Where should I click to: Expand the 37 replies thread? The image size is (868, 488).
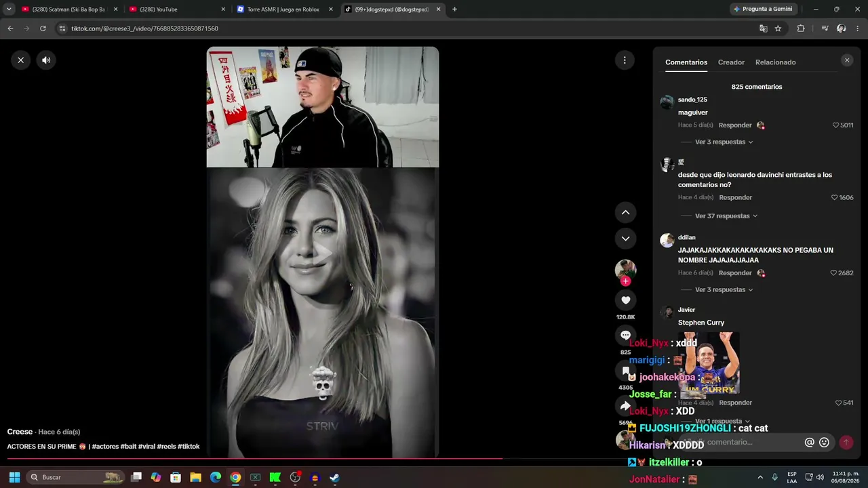(726, 216)
